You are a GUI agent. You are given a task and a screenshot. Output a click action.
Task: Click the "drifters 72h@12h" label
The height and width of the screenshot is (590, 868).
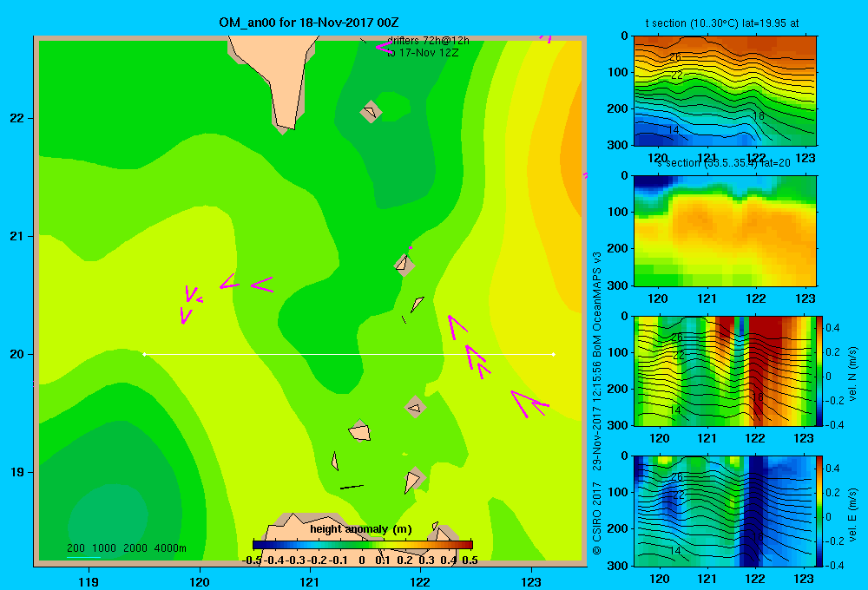click(428, 41)
